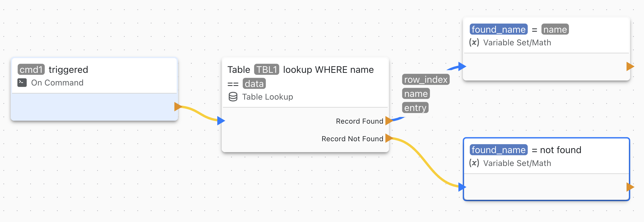
Task: Select the data tag in the lookup condition
Action: pyautogui.click(x=254, y=84)
